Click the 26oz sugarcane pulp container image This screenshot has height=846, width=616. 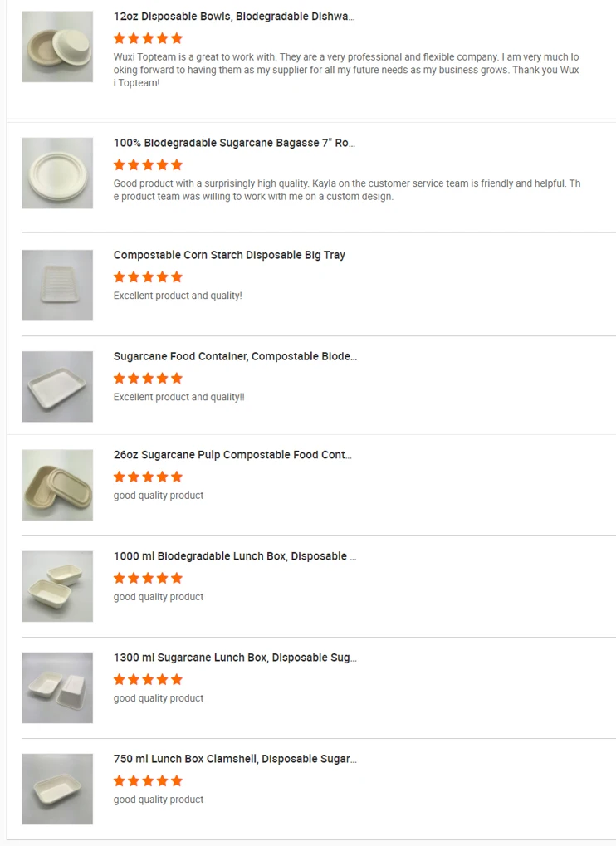(x=57, y=485)
